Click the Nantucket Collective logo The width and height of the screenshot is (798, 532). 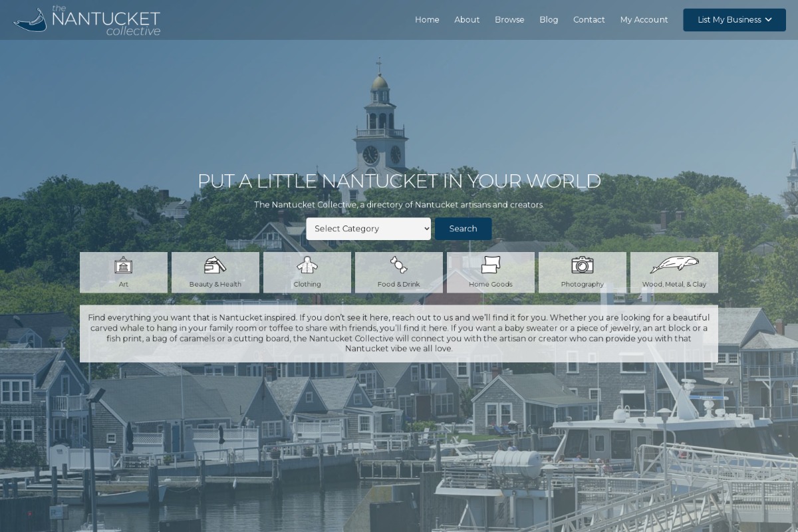(x=87, y=20)
